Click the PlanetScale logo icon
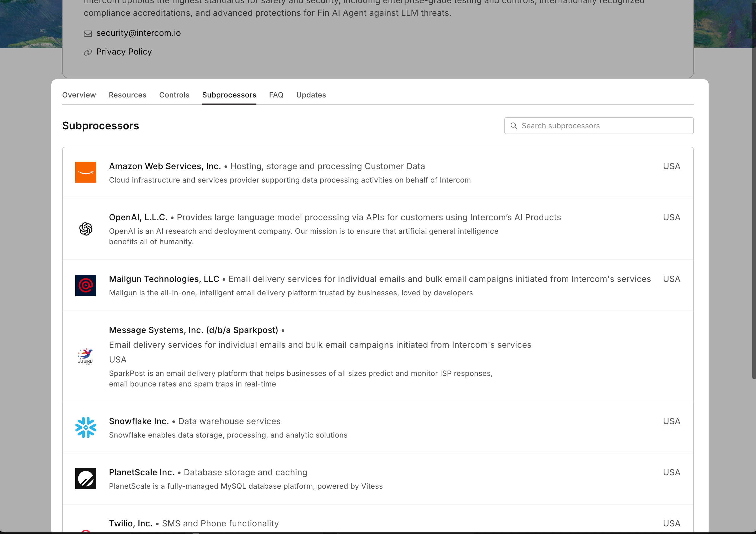 point(86,479)
